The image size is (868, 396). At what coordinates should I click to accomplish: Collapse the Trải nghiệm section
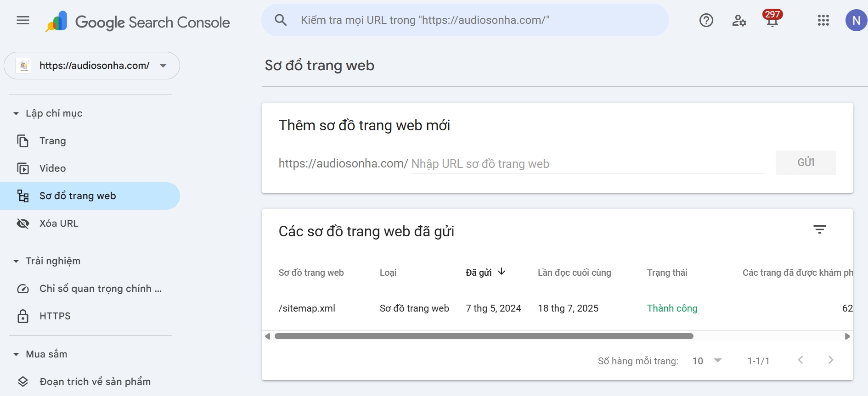[16, 261]
